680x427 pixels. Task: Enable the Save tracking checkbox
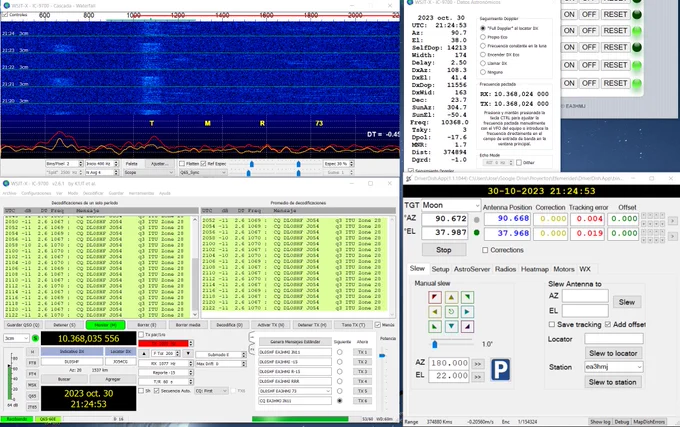coord(552,324)
